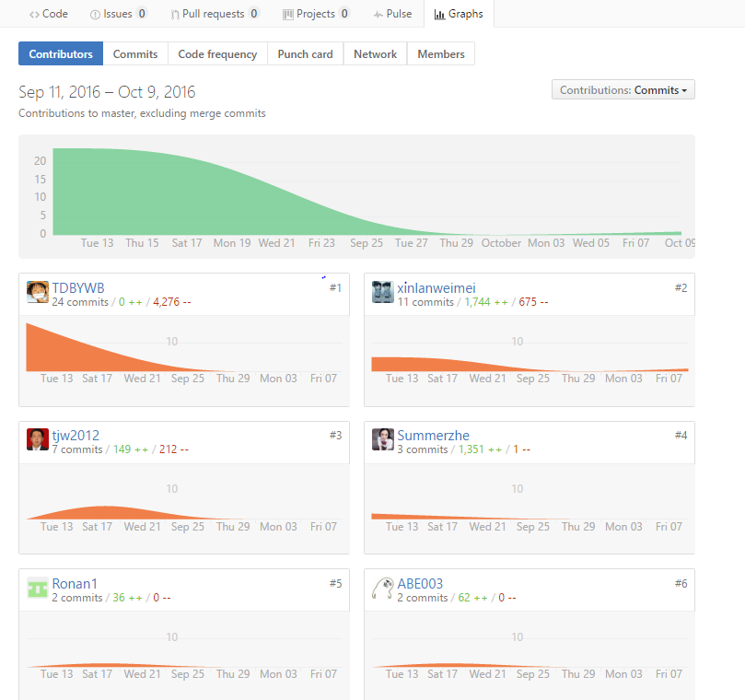745x700 pixels.
Task: Click the Pull requests branch icon
Action: (175, 15)
